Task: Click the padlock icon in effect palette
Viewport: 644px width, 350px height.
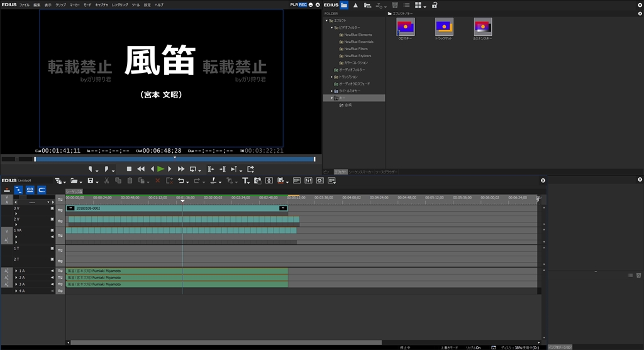Action: pos(435,5)
